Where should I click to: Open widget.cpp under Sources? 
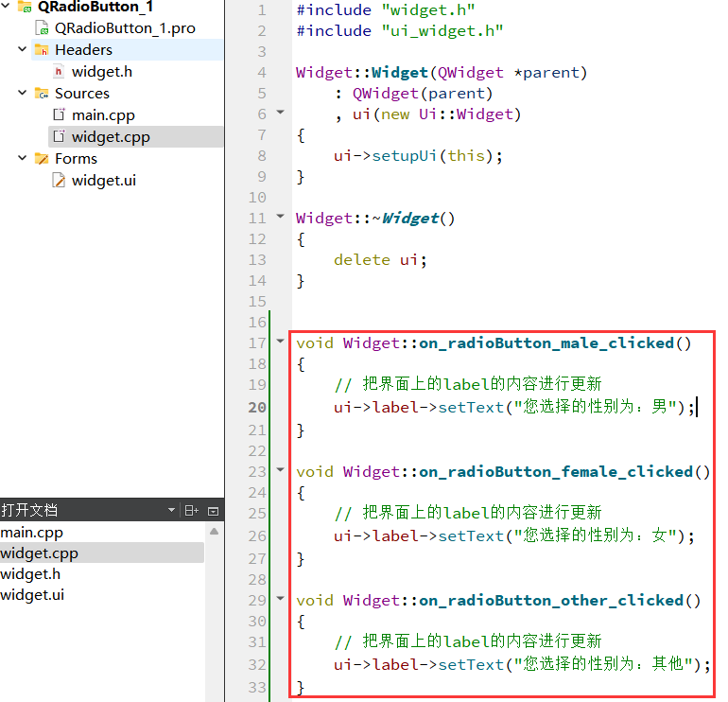(111, 137)
